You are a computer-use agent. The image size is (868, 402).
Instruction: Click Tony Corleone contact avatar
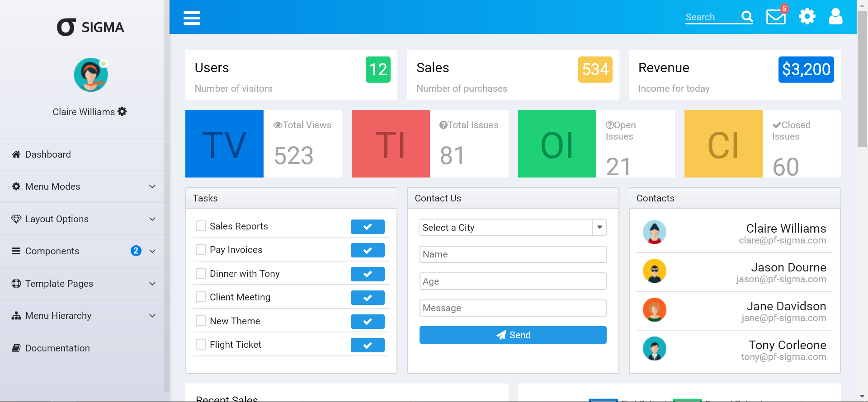click(x=655, y=349)
